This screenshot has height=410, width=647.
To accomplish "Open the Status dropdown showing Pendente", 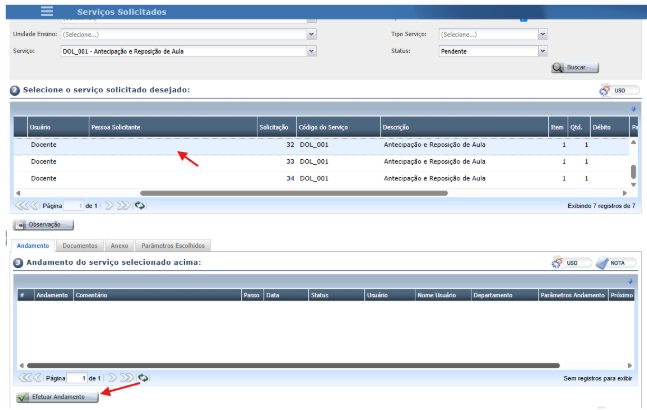I will [x=543, y=49].
